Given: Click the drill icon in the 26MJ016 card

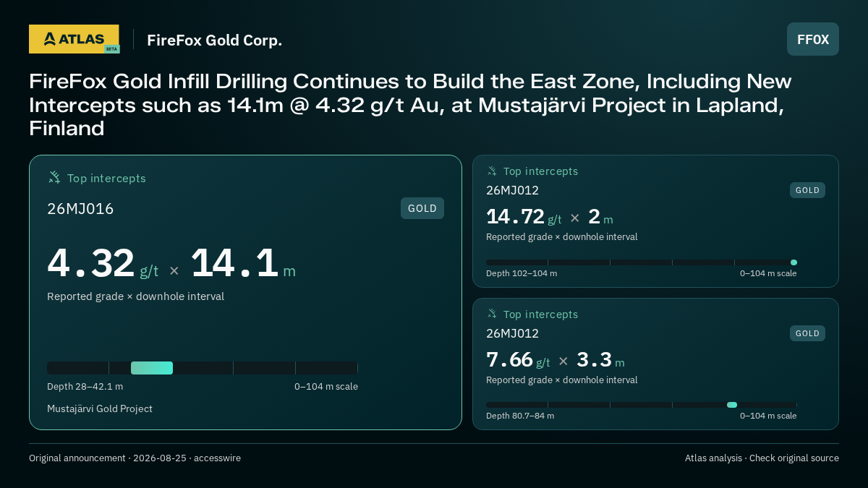Looking at the screenshot, I should coord(54,177).
